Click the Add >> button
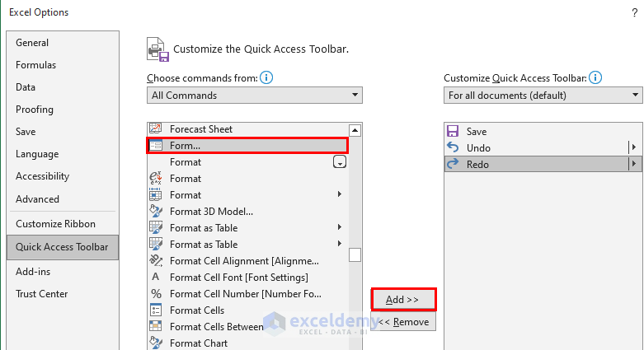Viewport: 644px width, 350px height. pos(403,300)
